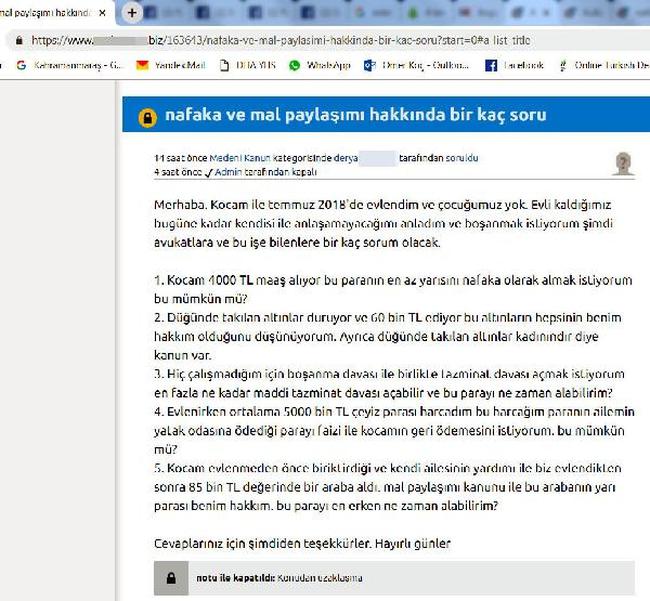Open the Yandex Mail bookmark

(170, 65)
